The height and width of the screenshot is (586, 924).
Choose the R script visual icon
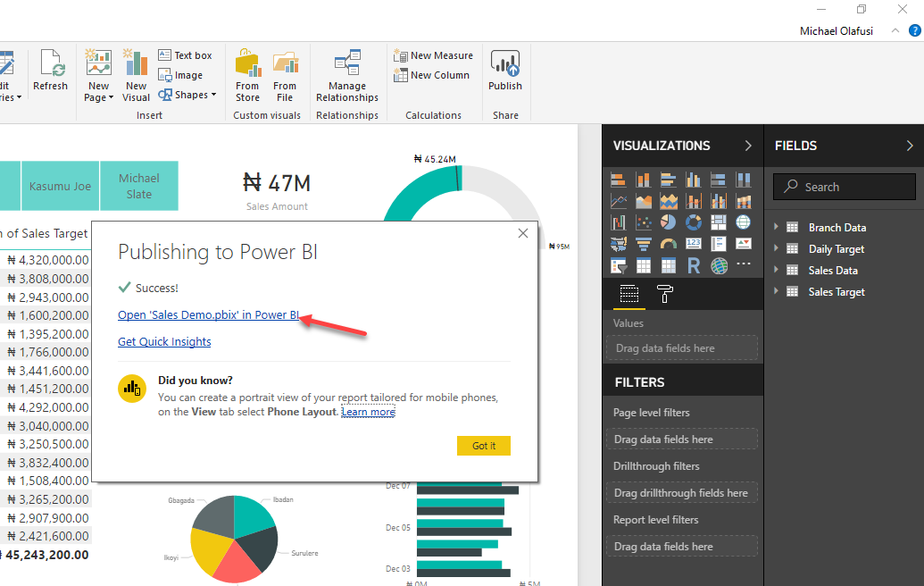[693, 264]
